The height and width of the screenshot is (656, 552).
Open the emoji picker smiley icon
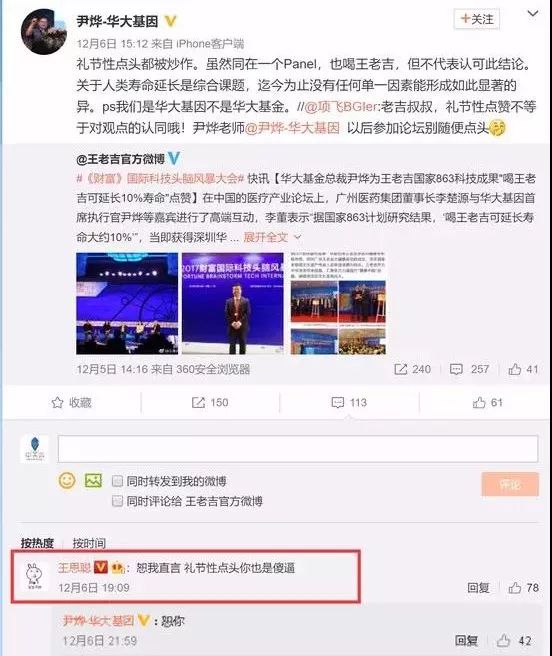(67, 480)
